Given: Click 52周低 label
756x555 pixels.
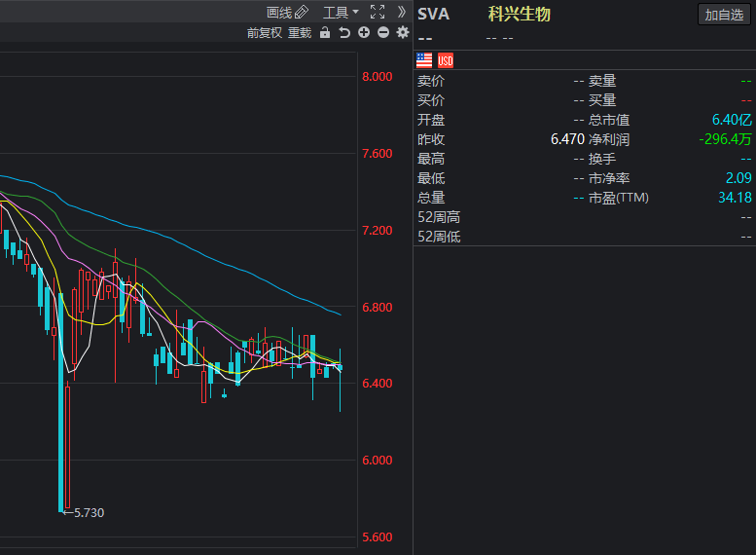Looking at the screenshot, I should (x=439, y=237).
